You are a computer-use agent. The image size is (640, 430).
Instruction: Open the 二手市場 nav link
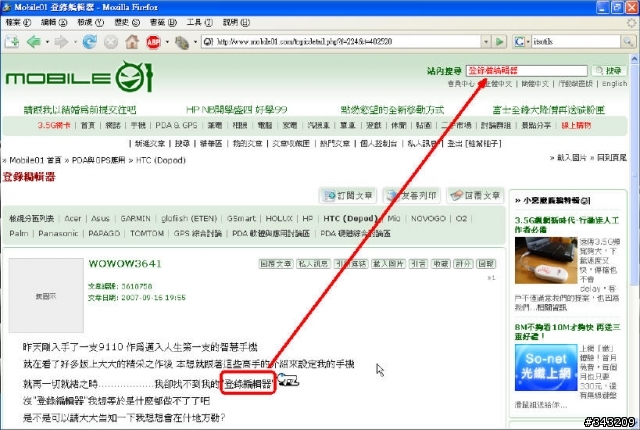tap(456, 126)
